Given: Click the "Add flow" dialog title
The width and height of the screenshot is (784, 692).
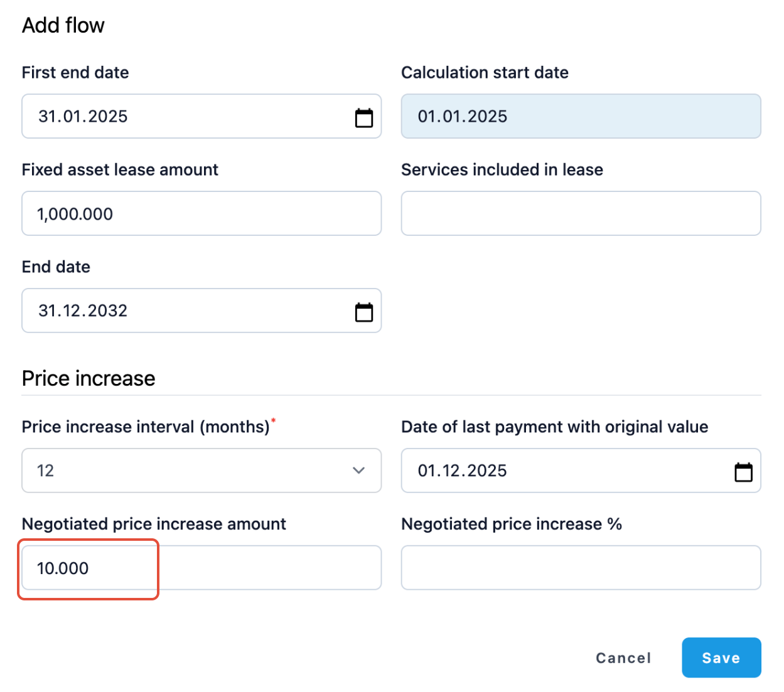Looking at the screenshot, I should coord(63,26).
